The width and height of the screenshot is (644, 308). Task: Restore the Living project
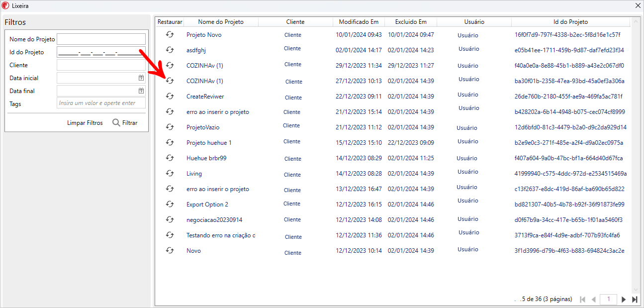pyautogui.click(x=170, y=173)
